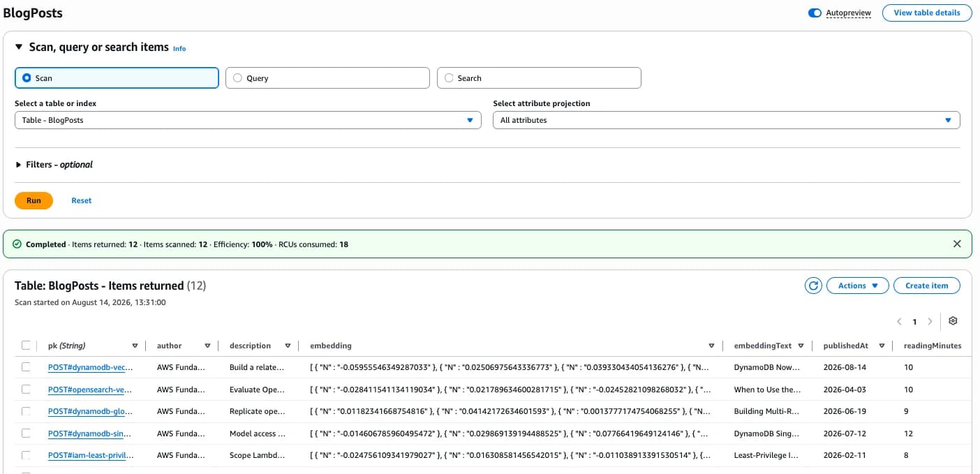Image resolution: width=980 pixels, height=474 pixels.
Task: Go to previous page arrow
Action: (x=900, y=322)
